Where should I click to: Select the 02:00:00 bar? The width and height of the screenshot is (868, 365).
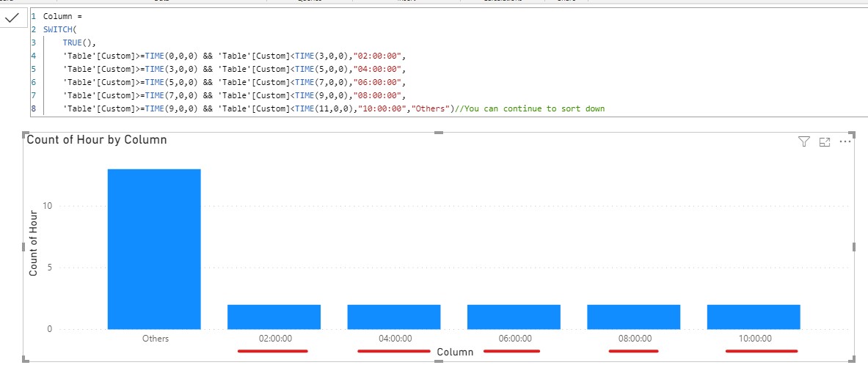pyautogui.click(x=274, y=317)
